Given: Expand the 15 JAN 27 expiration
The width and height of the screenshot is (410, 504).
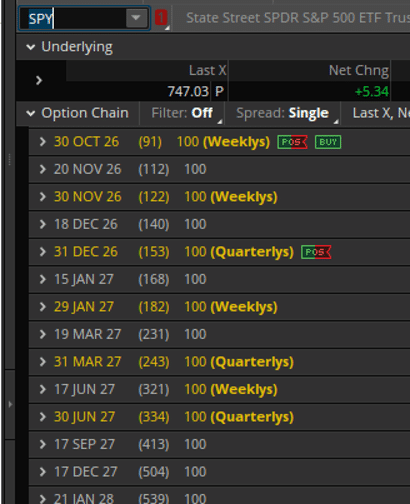Looking at the screenshot, I should tap(43, 279).
